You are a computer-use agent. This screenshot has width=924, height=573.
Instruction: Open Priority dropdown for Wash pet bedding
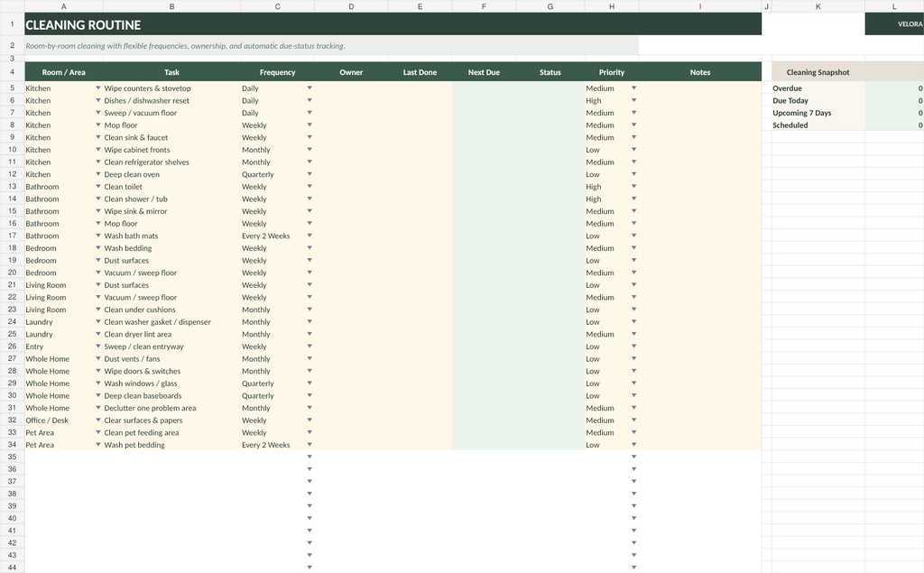[634, 445]
